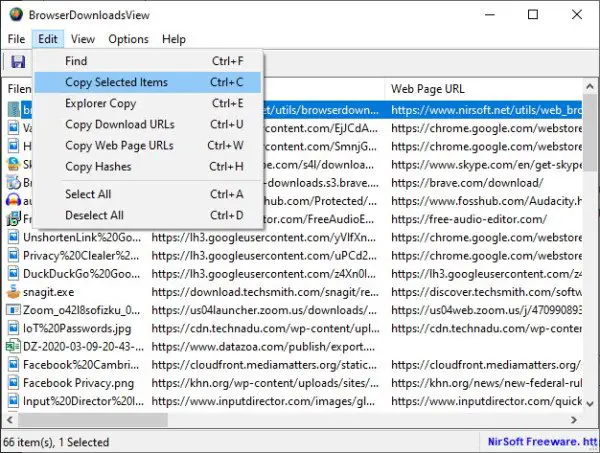Close the open Edit menu

click(48, 39)
